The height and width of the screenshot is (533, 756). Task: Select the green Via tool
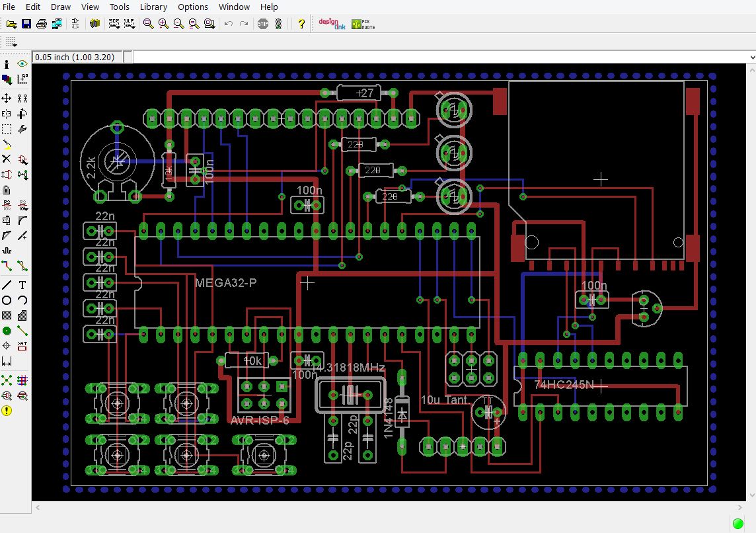point(6,331)
